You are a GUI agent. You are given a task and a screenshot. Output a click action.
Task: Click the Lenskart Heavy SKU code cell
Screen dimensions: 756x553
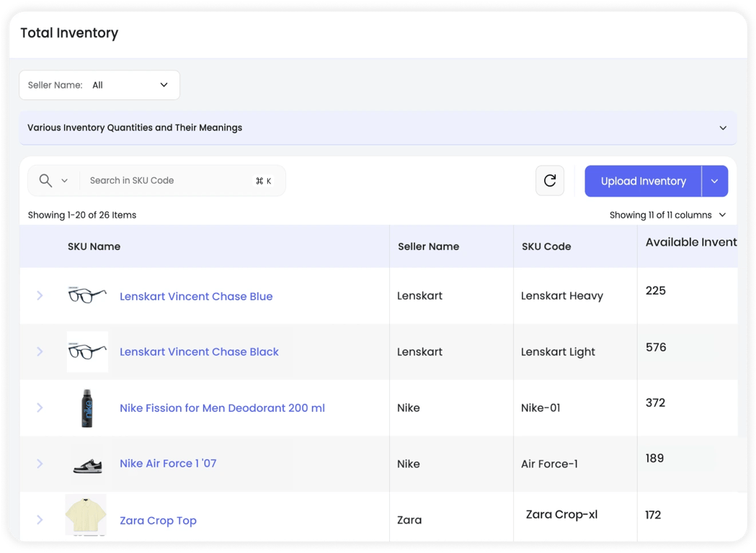(561, 296)
